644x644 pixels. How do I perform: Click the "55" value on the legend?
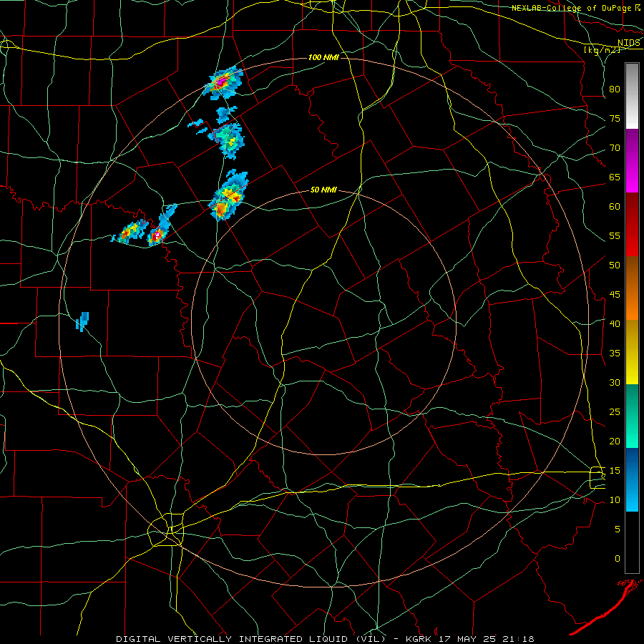[615, 235]
